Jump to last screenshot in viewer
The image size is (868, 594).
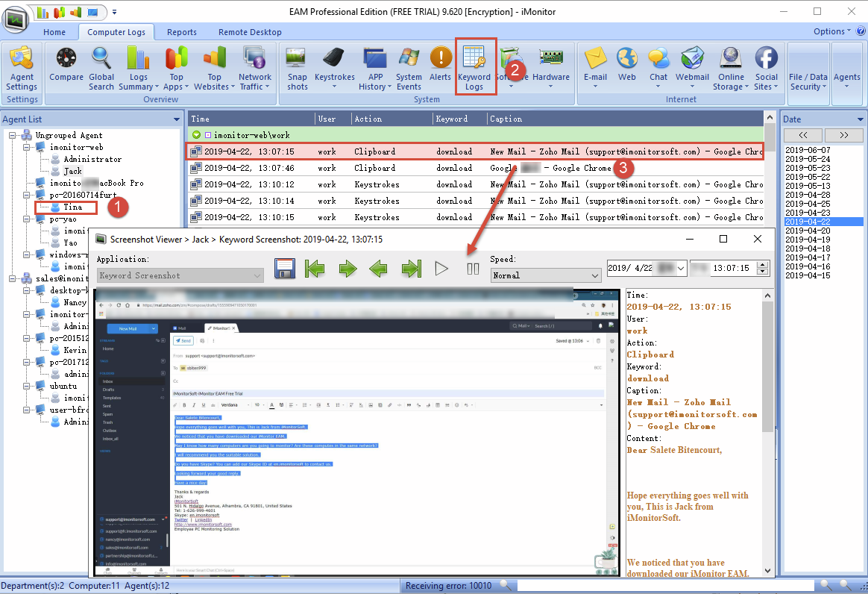click(412, 269)
